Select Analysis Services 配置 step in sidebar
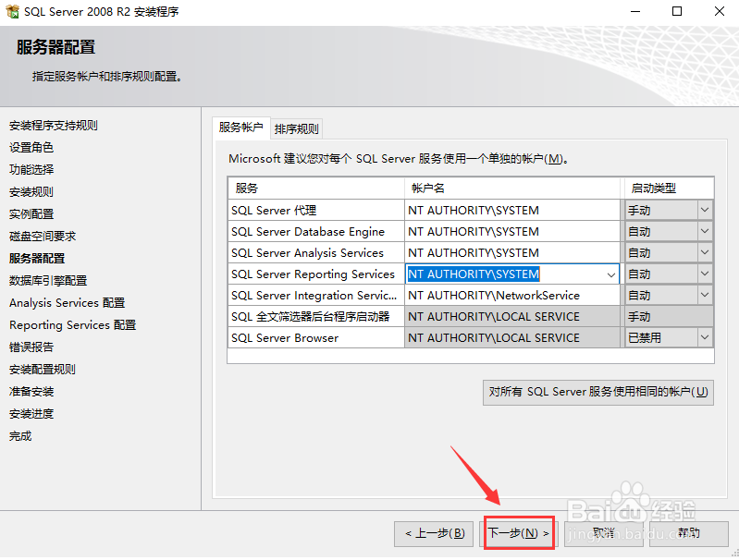This screenshot has width=739, height=560. click(67, 302)
